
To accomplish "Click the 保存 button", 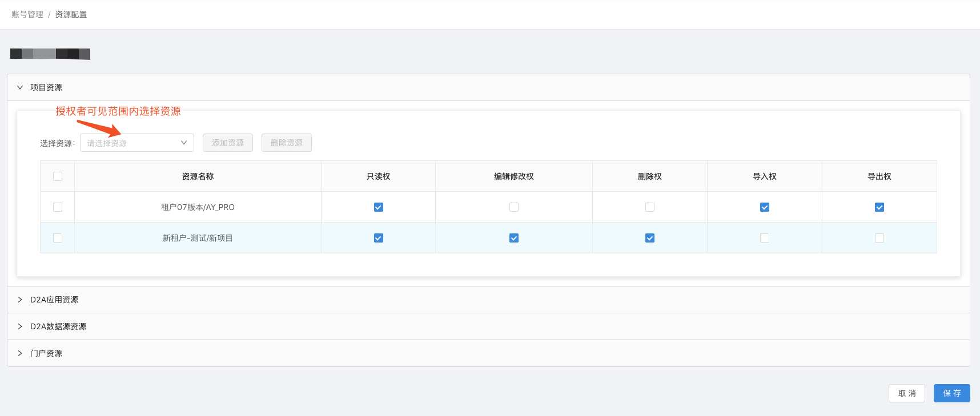I will [951, 393].
